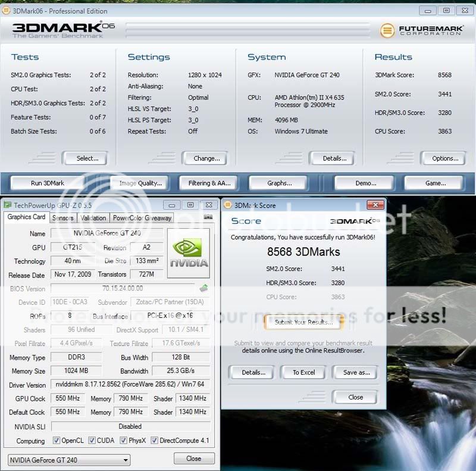Close GPU-Z using the title bar X
The width and height of the screenshot is (476, 471).
(209, 205)
